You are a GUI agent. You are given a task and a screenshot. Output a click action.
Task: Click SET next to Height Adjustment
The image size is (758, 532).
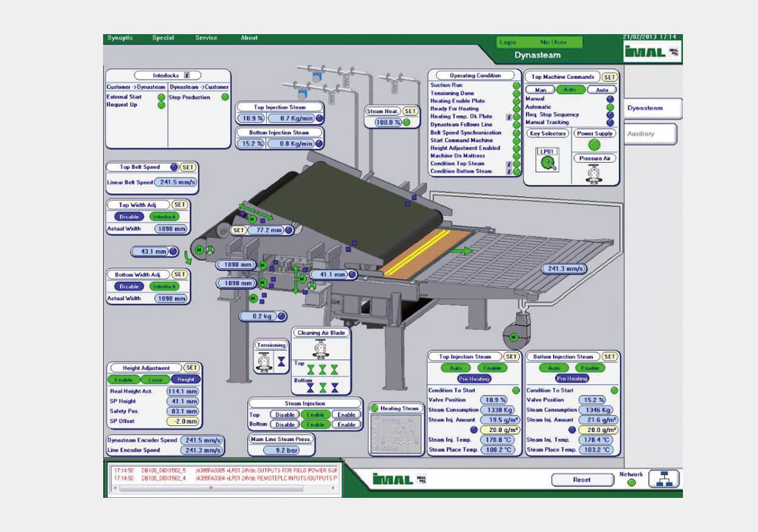pyautogui.click(x=192, y=368)
